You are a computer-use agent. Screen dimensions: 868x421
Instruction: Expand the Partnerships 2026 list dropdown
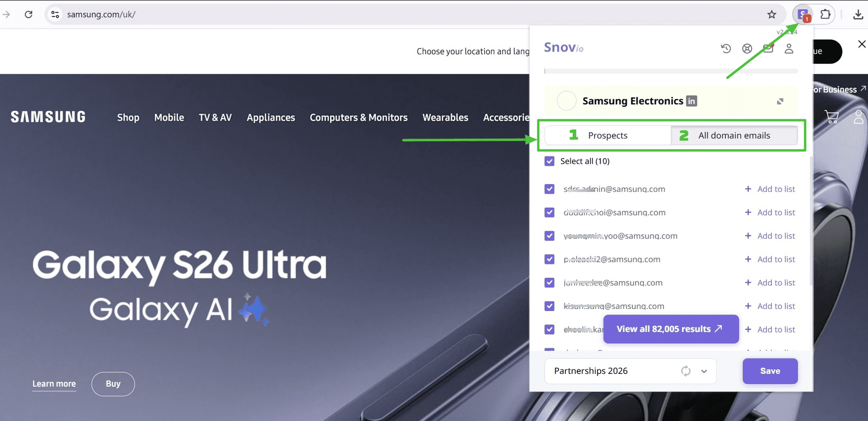pos(704,371)
